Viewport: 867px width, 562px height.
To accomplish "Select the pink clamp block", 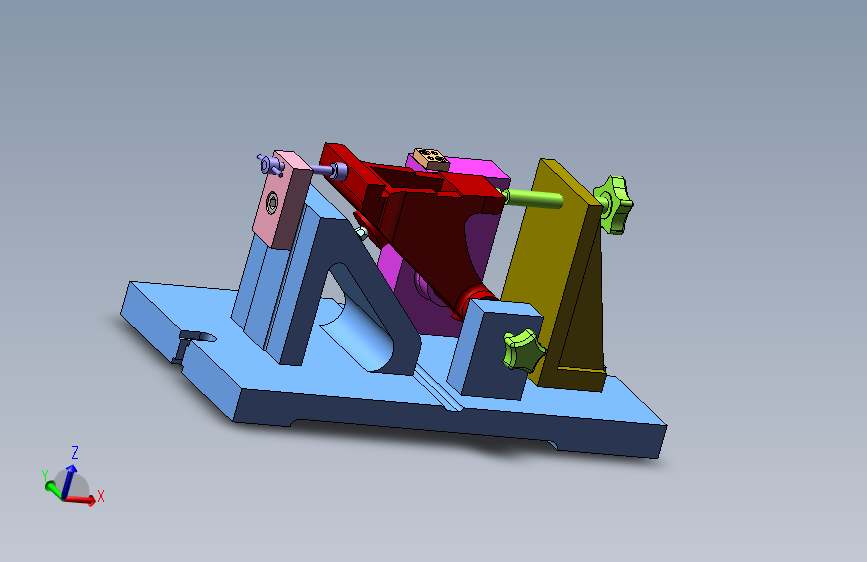I will point(282,201).
